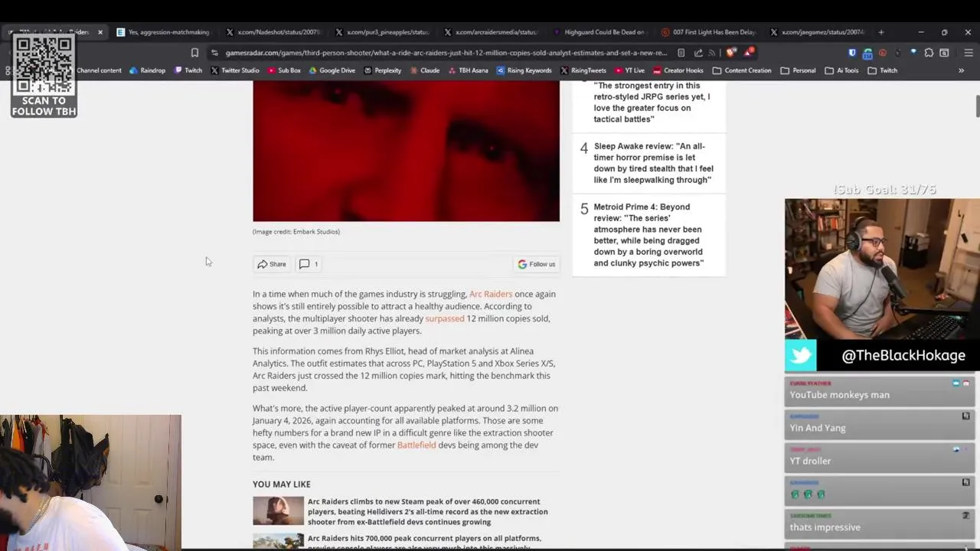
Task: Open Raindrop bookmark
Action: pos(147,70)
